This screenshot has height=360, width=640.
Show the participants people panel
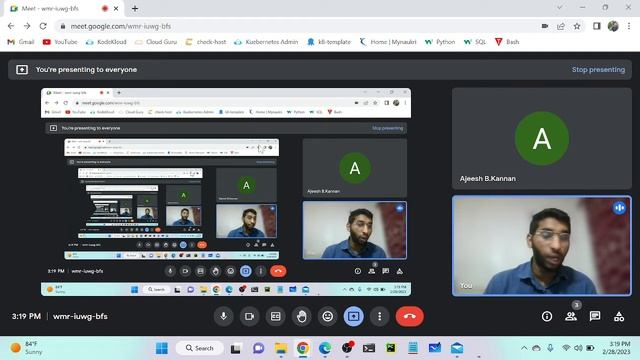[x=571, y=316]
